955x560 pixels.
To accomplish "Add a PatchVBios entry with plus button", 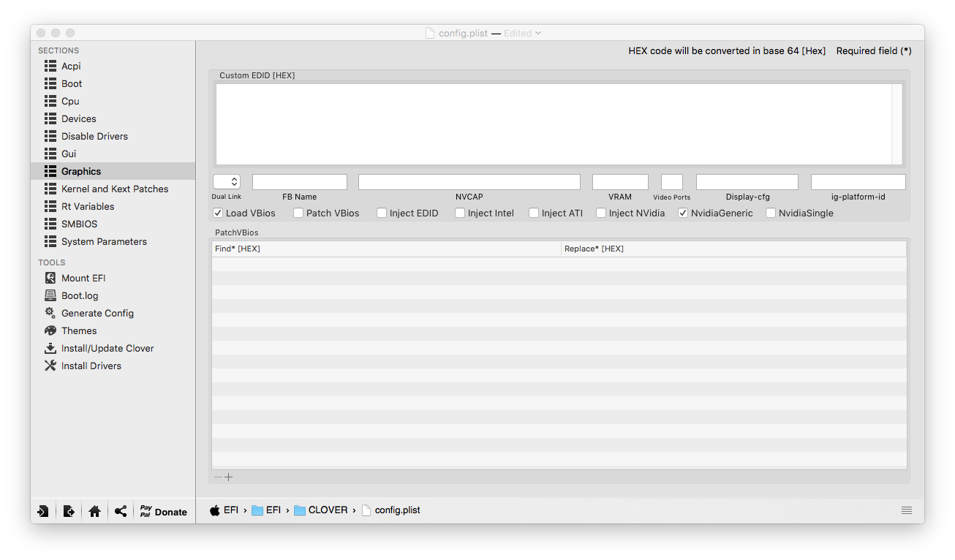I will pos(229,477).
